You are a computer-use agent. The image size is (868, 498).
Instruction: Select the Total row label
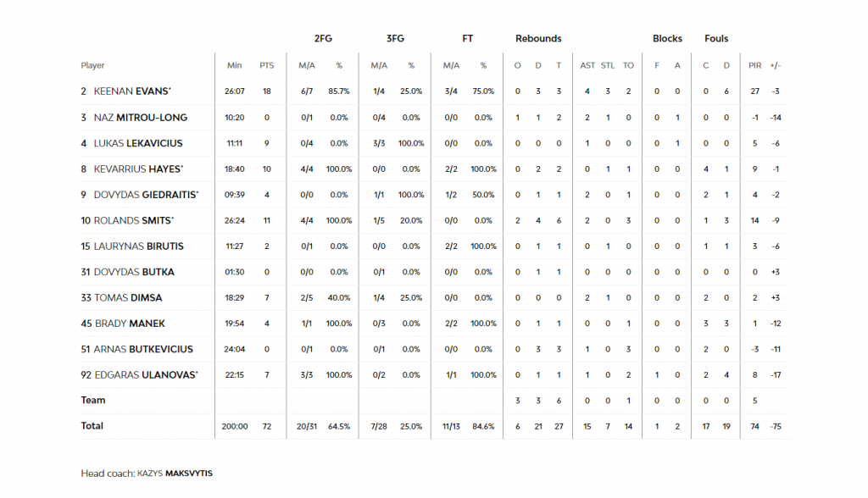tap(92, 426)
